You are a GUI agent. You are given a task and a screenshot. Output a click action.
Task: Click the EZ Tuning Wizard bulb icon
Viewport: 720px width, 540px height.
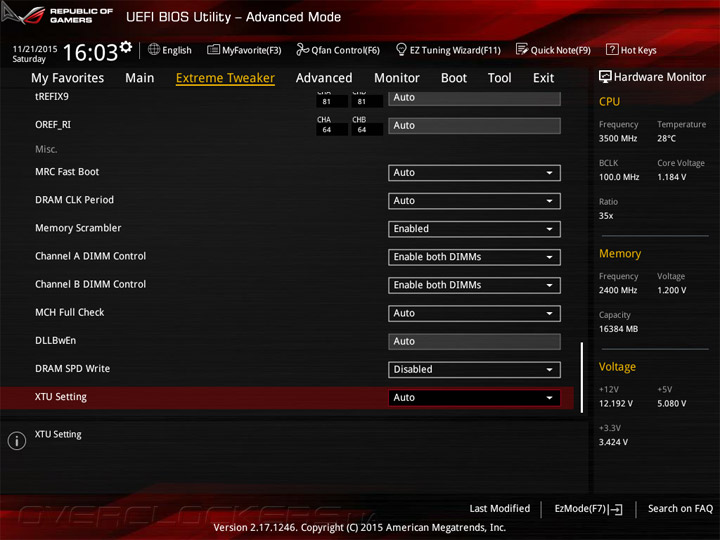[401, 49]
